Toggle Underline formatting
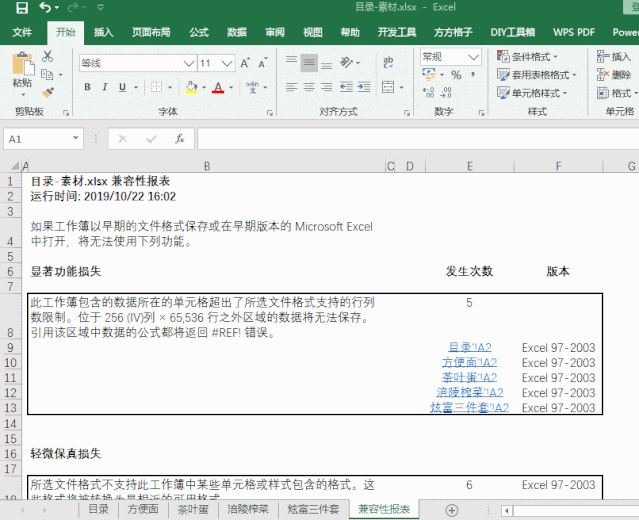 coord(122,87)
